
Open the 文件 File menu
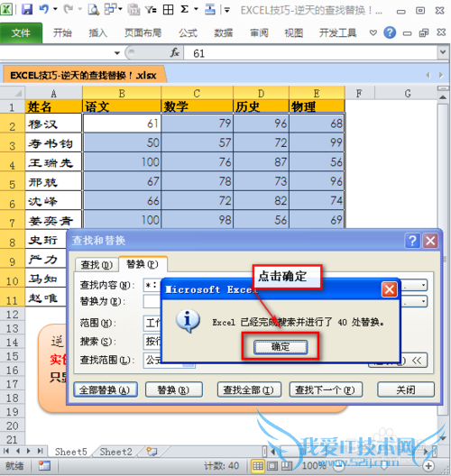[21, 32]
